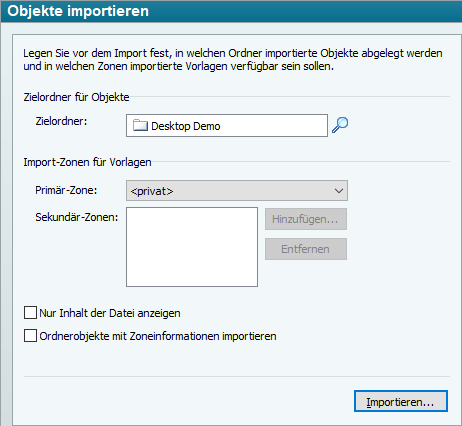Click the Entfernen button
Viewport: 462px width, 426px height.
tap(306, 249)
